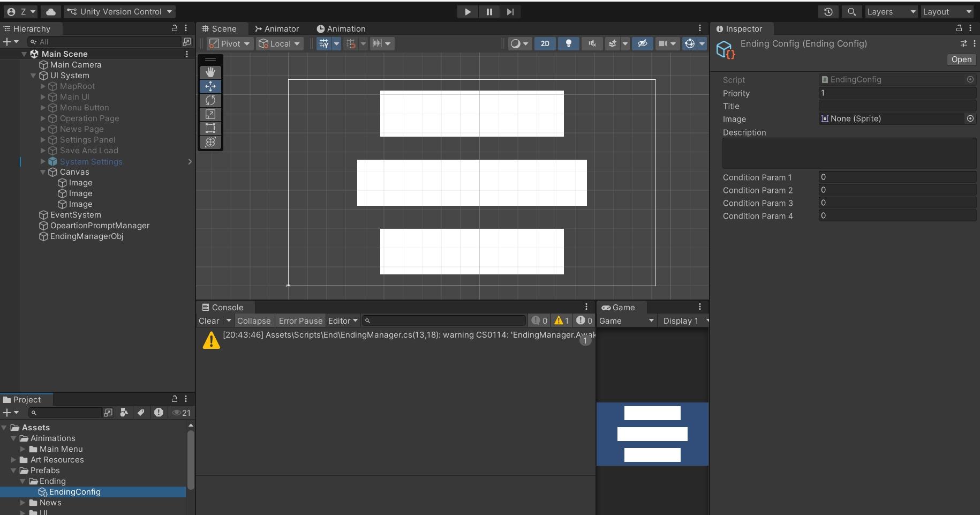Expand the News folder in Project
Image resolution: width=980 pixels, height=515 pixels.
click(23, 503)
